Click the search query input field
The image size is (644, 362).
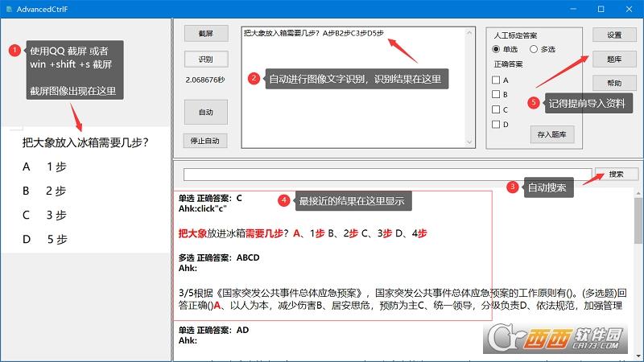pyautogui.click(x=387, y=175)
